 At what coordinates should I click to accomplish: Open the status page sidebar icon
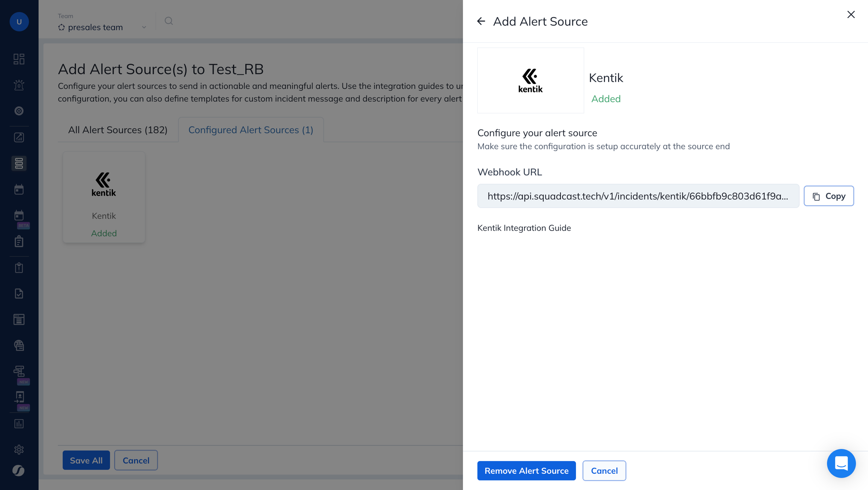tap(19, 320)
